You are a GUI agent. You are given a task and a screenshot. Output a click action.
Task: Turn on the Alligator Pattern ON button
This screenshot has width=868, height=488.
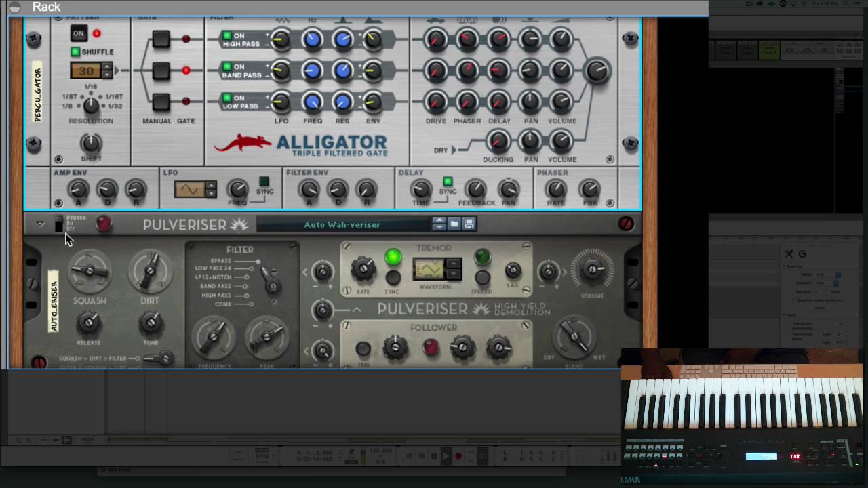pyautogui.click(x=79, y=33)
